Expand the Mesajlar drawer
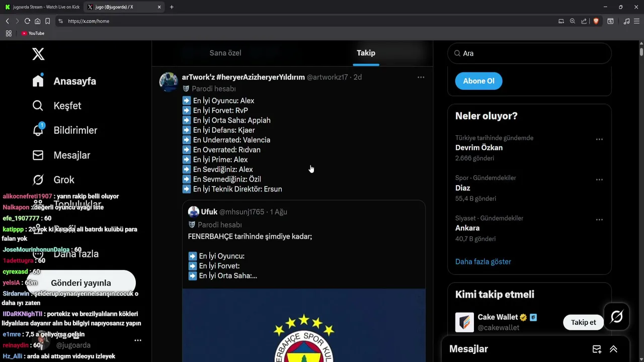The image size is (644, 362). 613,349
